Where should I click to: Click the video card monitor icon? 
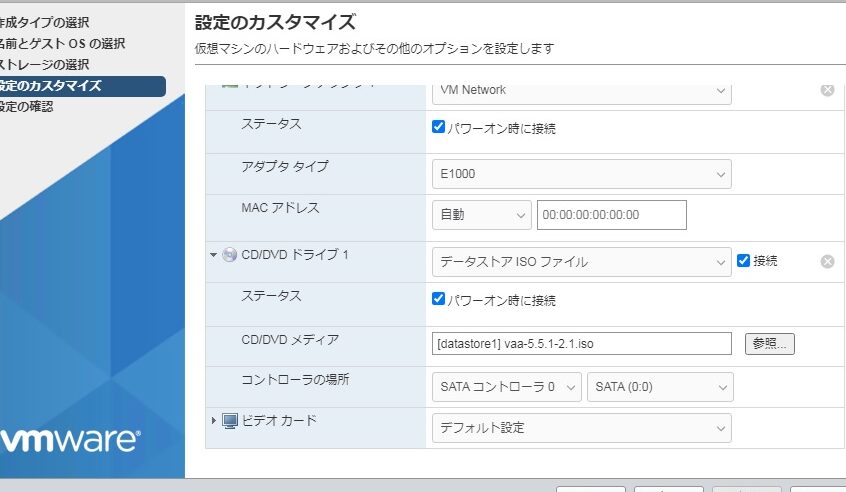tap(230, 421)
